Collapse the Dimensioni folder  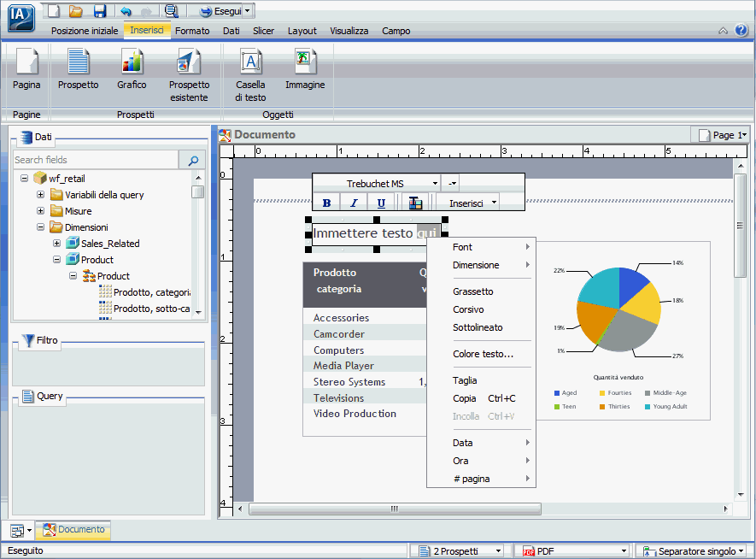[x=40, y=227]
